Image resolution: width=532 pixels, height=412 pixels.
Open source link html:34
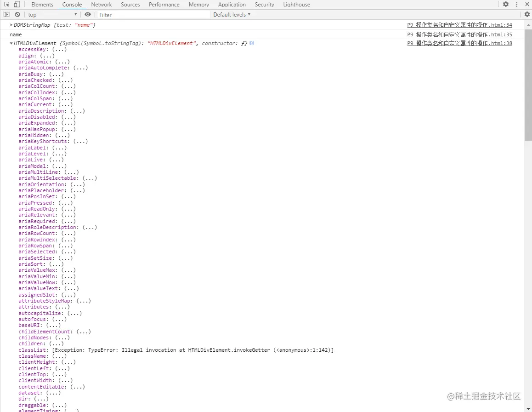[460, 25]
